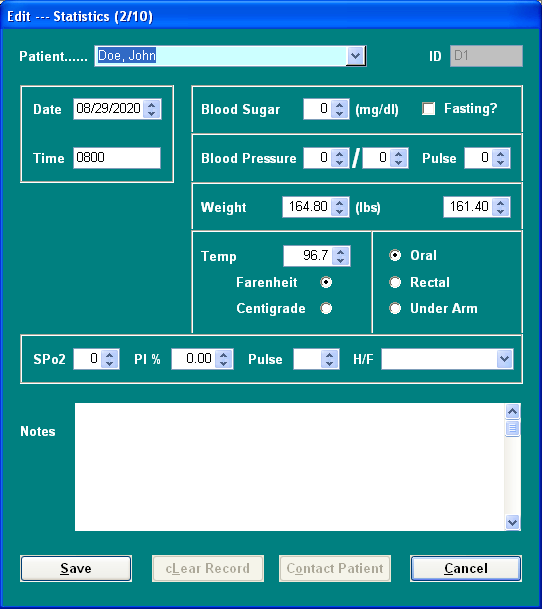
Task: Click the cLear Record button
Action: 208,569
